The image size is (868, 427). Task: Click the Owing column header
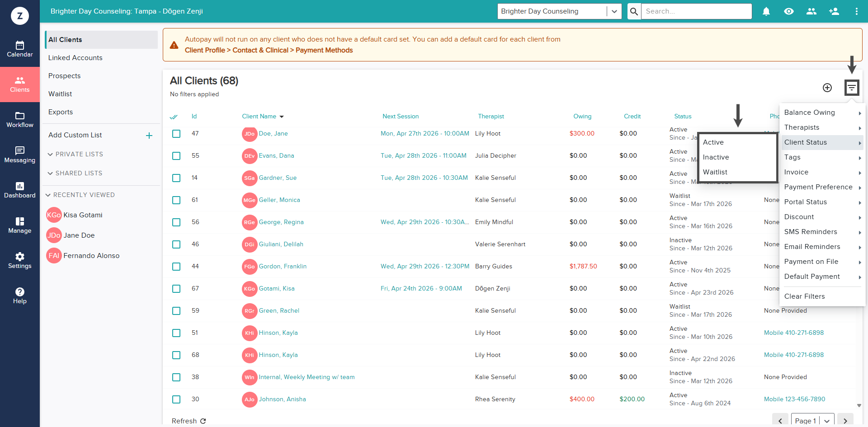(582, 117)
